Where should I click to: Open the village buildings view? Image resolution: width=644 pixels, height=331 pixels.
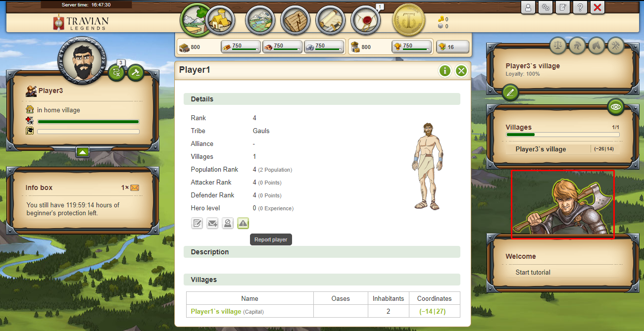coord(220,20)
